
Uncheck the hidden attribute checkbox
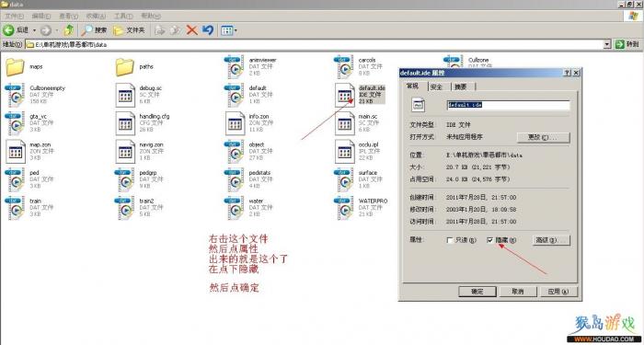coord(490,240)
